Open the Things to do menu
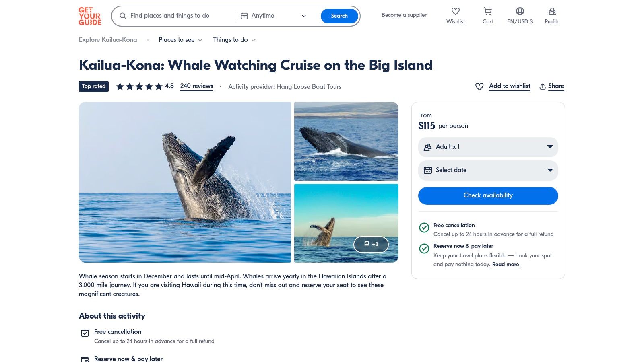The image size is (644, 362). tap(231, 39)
